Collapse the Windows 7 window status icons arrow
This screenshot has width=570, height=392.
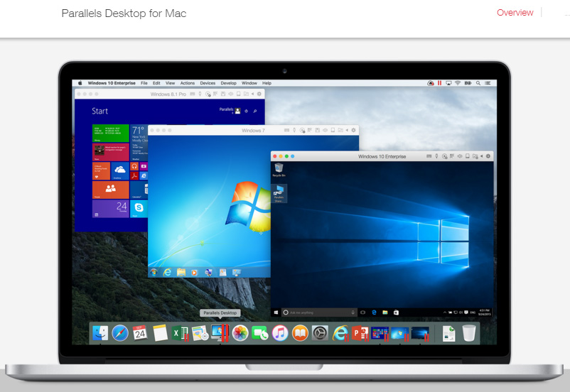(347, 130)
